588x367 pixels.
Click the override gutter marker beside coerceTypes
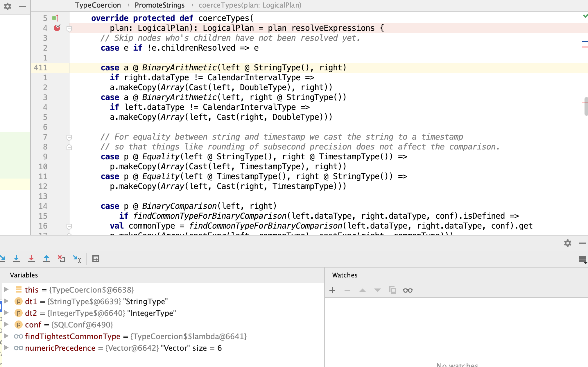[55, 18]
